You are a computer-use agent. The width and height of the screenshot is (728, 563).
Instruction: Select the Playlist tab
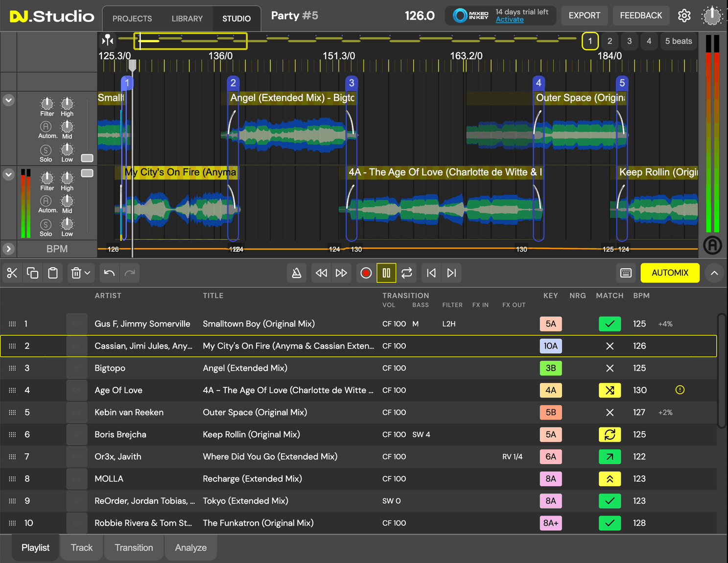35,548
